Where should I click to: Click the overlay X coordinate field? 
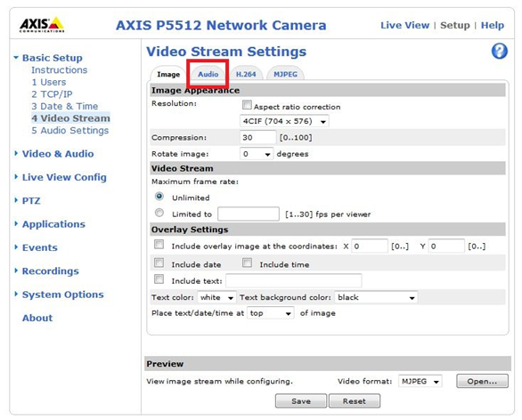click(370, 246)
